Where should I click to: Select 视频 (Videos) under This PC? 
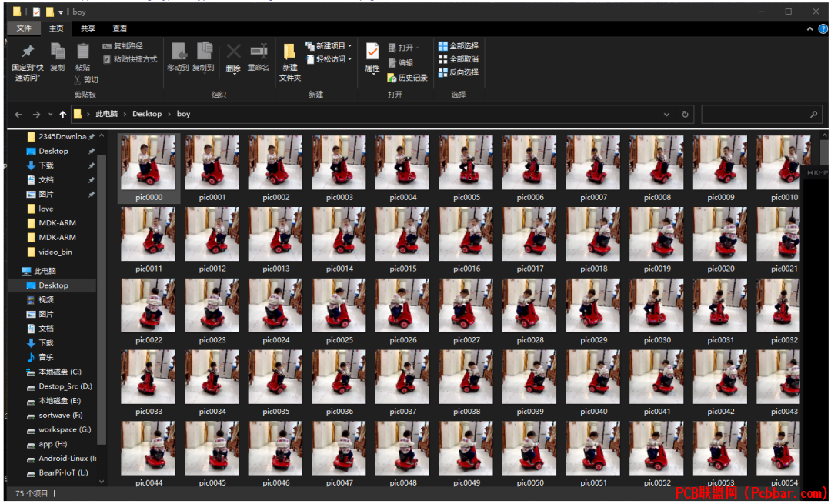pyautogui.click(x=46, y=300)
